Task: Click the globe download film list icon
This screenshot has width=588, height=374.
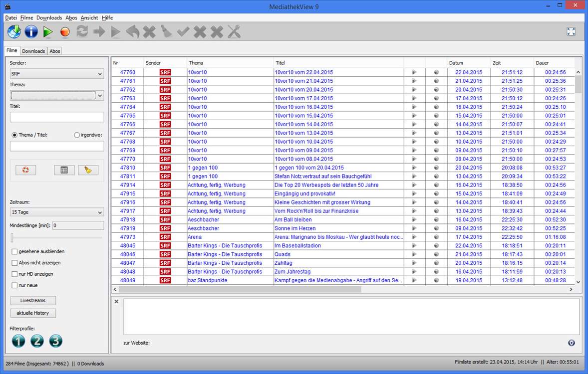Action: pyautogui.click(x=14, y=32)
